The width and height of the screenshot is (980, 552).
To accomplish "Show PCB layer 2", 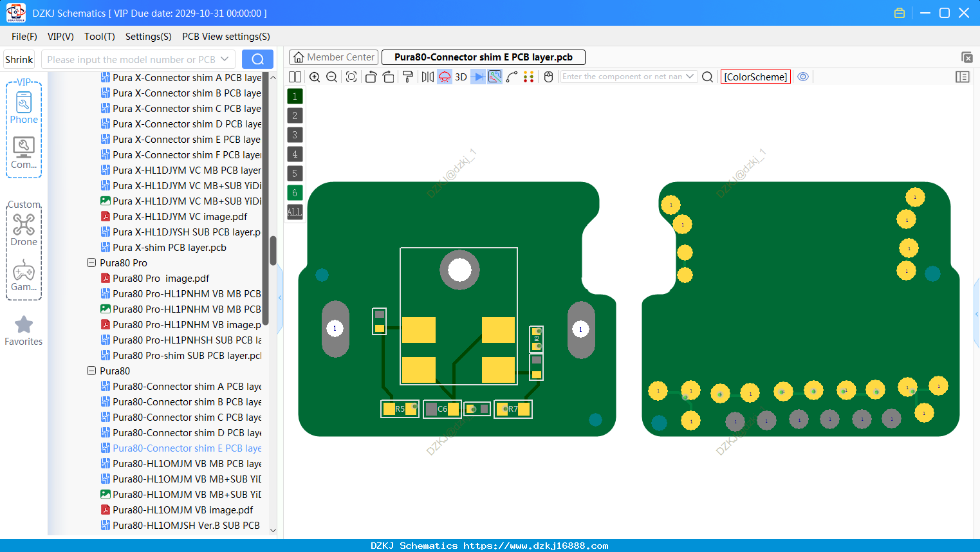I will click(295, 116).
